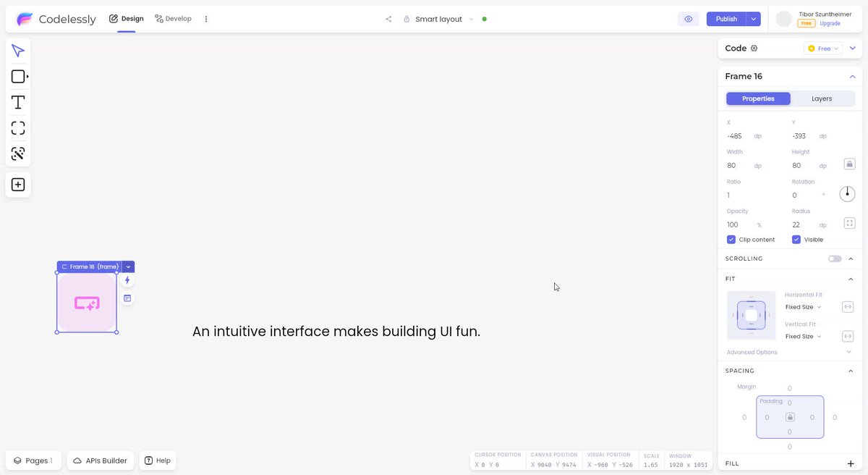Click the Upgrade link
This screenshot has height=475, width=868.
(x=830, y=23)
